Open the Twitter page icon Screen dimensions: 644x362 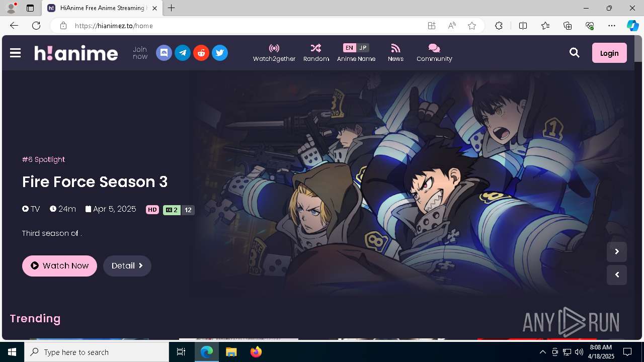220,53
